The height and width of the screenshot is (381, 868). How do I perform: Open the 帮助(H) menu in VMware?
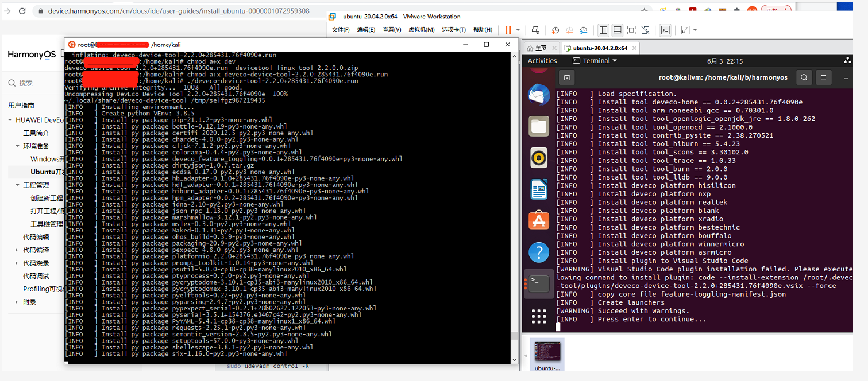483,30
